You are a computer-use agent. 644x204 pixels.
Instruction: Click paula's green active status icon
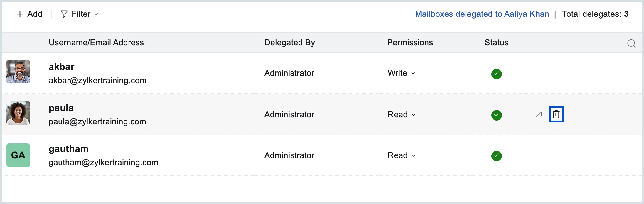[x=496, y=115]
